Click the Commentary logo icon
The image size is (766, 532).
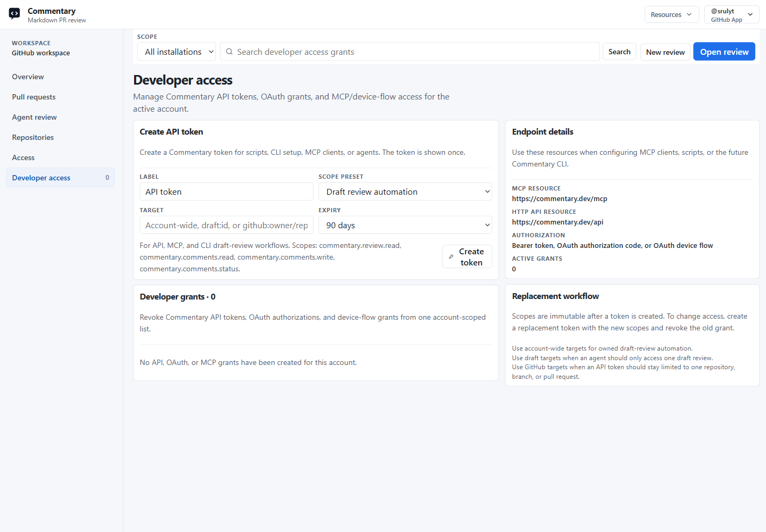click(x=14, y=14)
